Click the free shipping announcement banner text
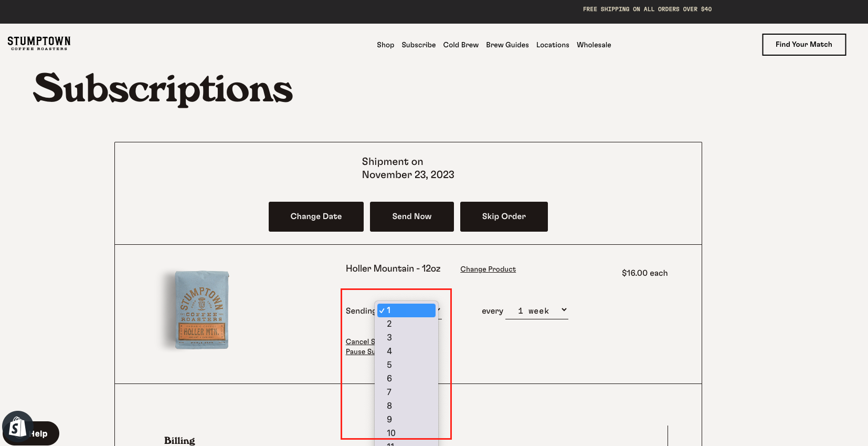The width and height of the screenshot is (868, 446). (647, 9)
